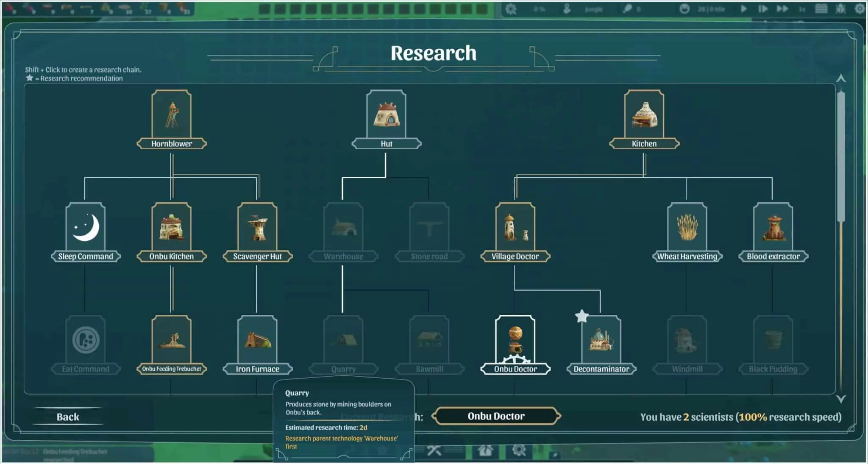Open the bug report icon
Image resolution: width=868 pixels, height=464 pixels.
pos(840,8)
